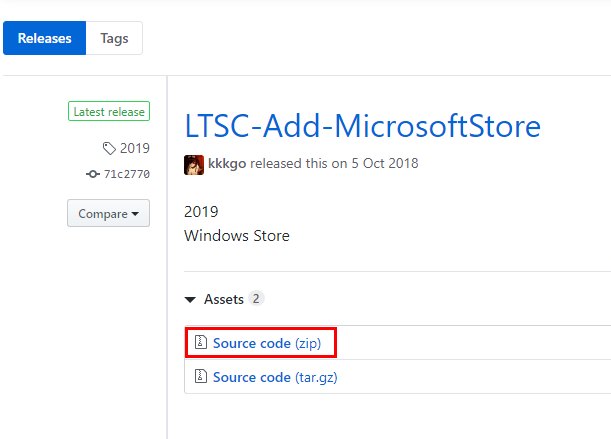Screen dimensions: 611x439
Task: Open the Compare dropdown
Action: [x=108, y=213]
